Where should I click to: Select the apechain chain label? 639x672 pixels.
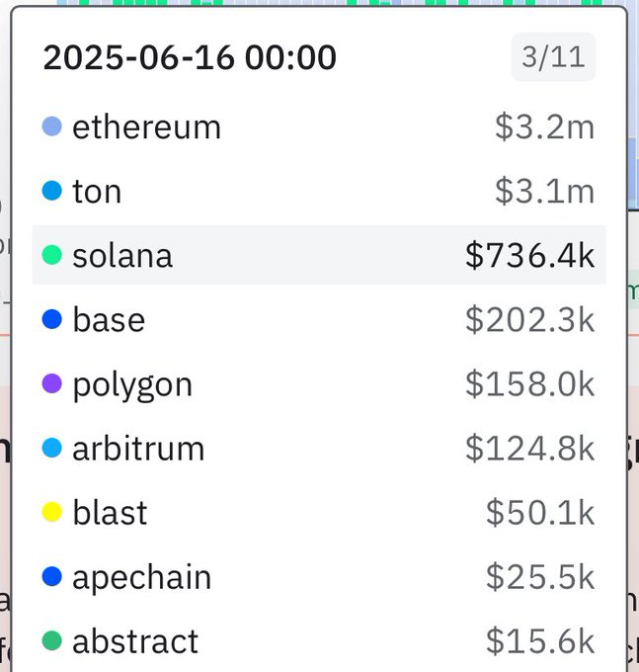pos(141,577)
